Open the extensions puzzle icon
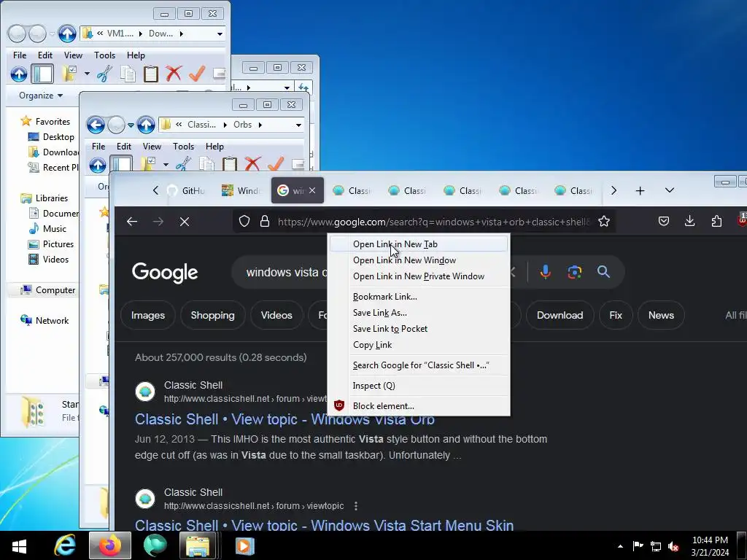 click(716, 221)
